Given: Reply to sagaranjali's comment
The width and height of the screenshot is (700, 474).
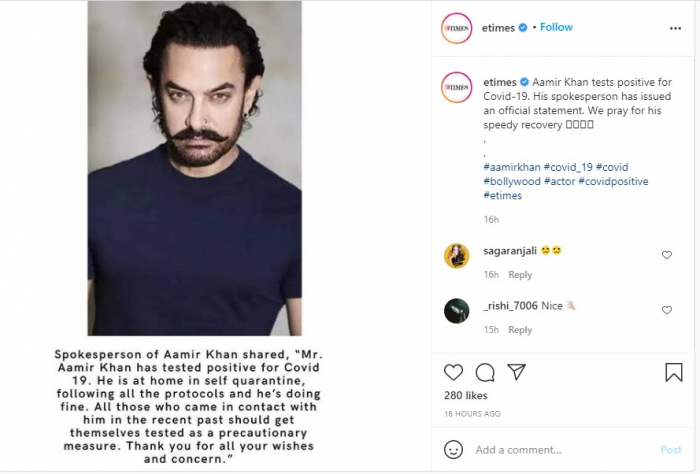Looking at the screenshot, I should 520,275.
